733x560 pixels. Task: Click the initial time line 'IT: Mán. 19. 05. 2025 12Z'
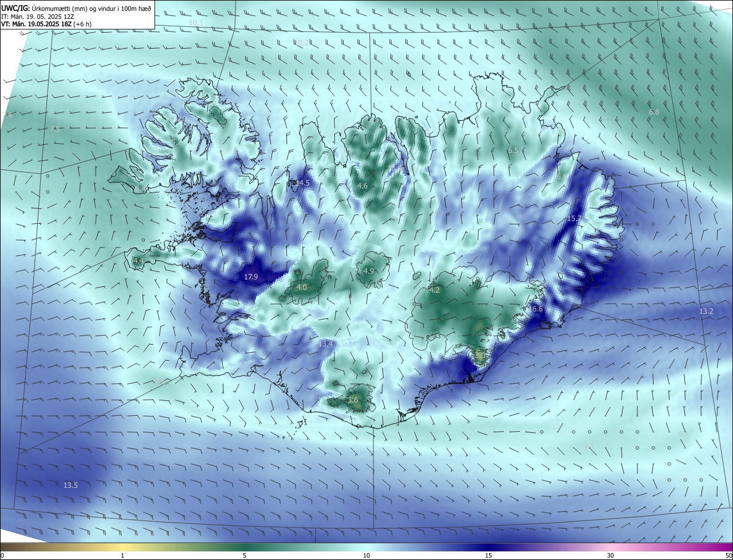39,16
